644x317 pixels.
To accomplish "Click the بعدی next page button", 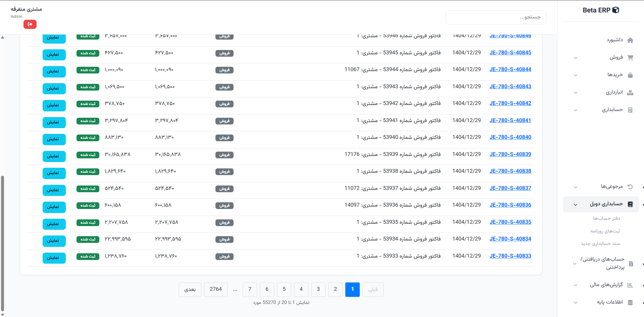I will pyautogui.click(x=190, y=289).
